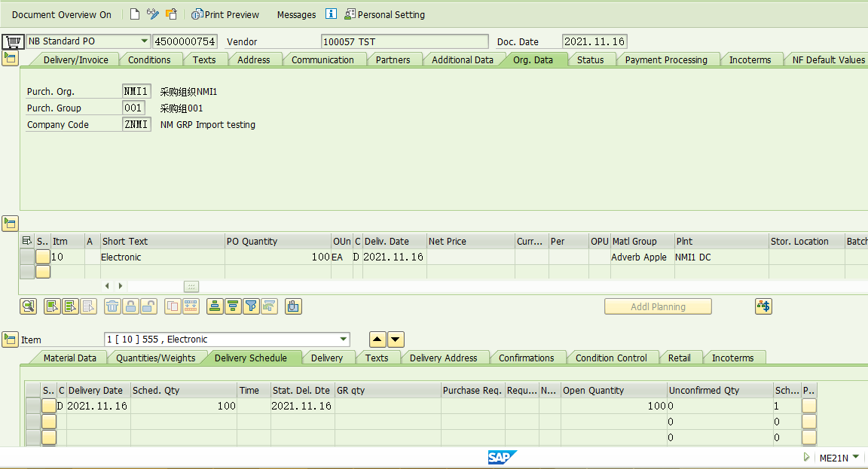
Task: Click the shopping cart document icon
Action: 13,41
